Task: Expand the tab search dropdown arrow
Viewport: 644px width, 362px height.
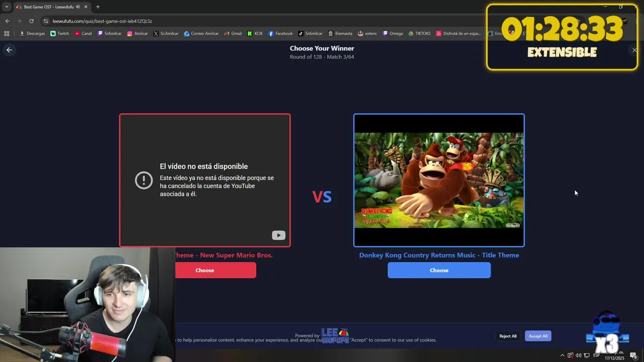Action: pos(7,7)
